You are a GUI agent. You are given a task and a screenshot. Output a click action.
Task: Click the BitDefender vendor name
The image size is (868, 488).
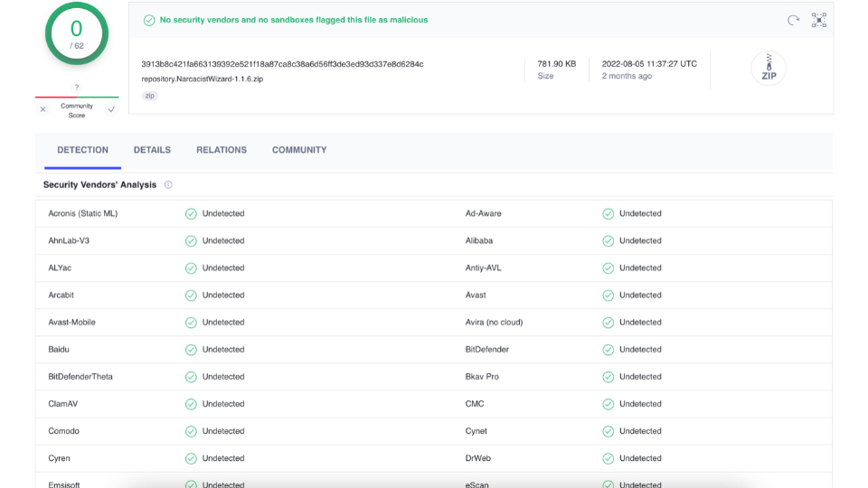(487, 349)
